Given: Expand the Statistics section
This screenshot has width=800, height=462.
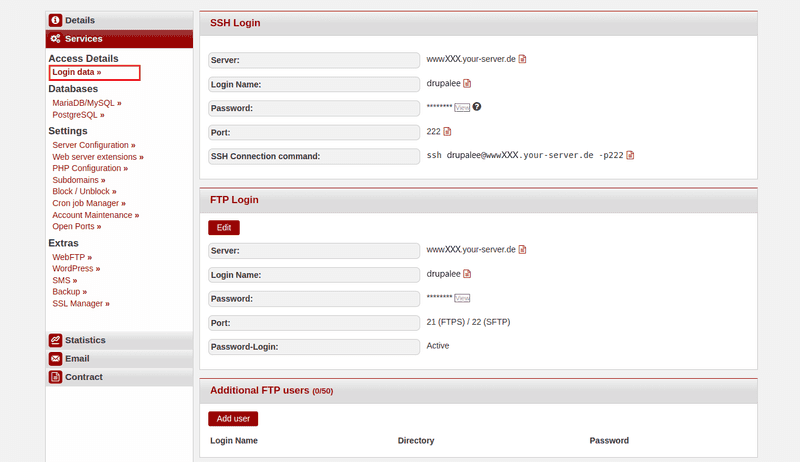Looking at the screenshot, I should pos(119,340).
